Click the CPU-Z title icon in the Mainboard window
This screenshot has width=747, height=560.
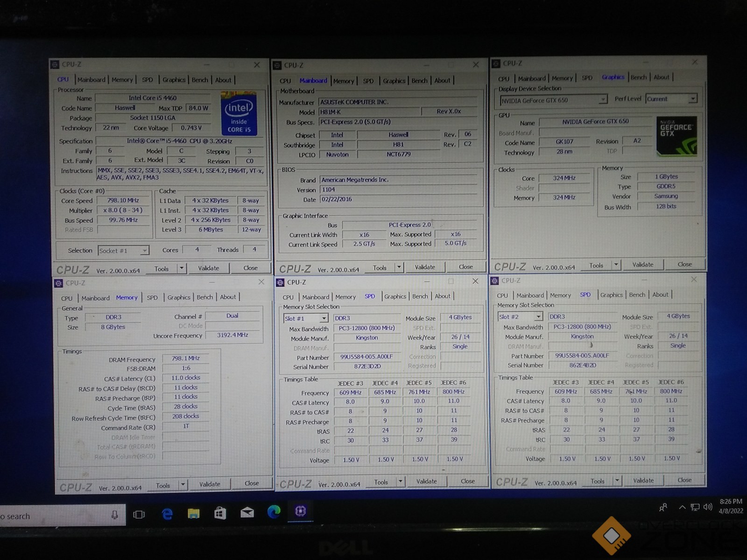[x=277, y=65]
